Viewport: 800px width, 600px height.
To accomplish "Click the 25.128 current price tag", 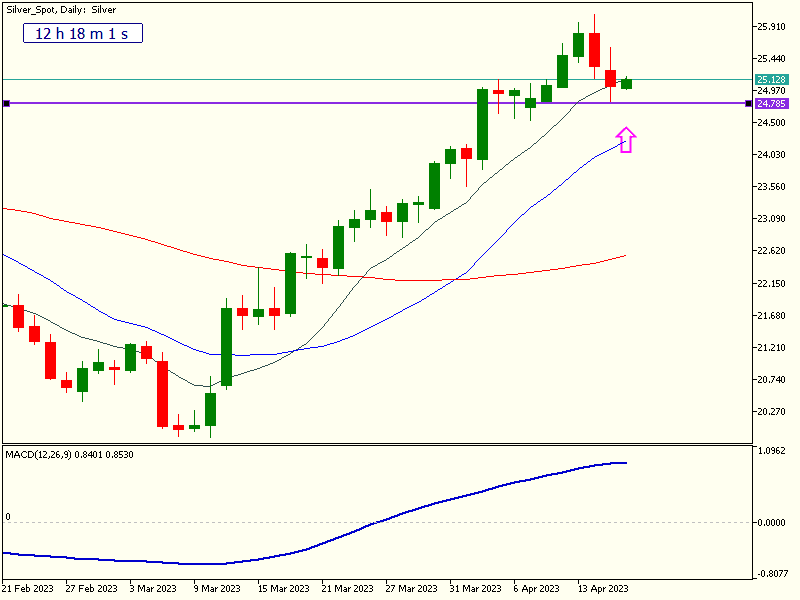I will (x=771, y=79).
